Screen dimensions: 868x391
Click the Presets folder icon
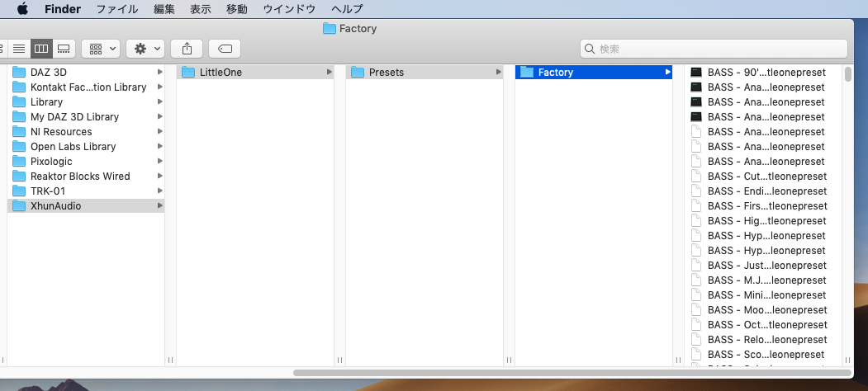coord(358,72)
